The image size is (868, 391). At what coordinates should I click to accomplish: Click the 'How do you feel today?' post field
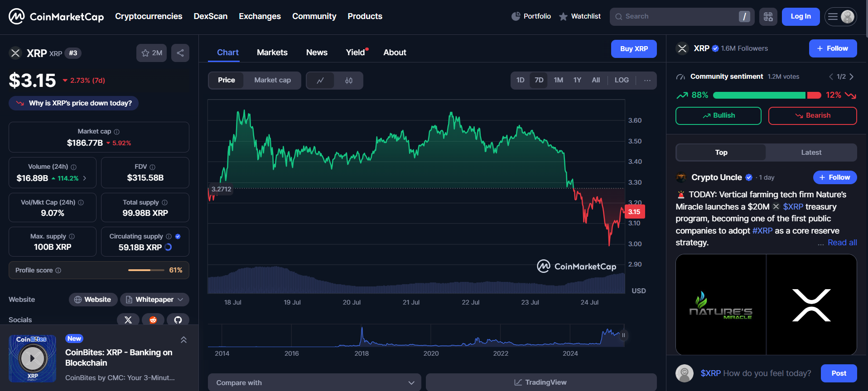click(756, 373)
